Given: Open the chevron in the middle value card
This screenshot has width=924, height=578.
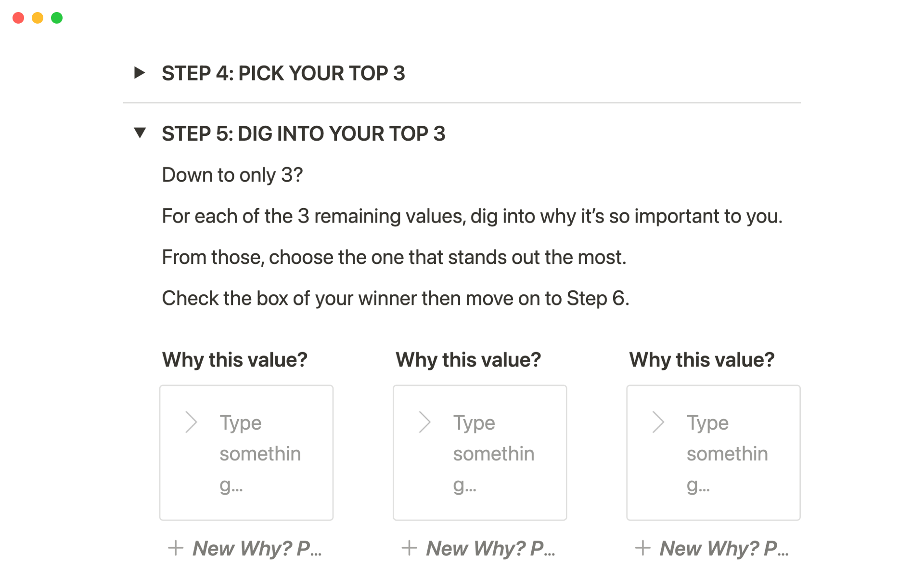Looking at the screenshot, I should [x=424, y=422].
